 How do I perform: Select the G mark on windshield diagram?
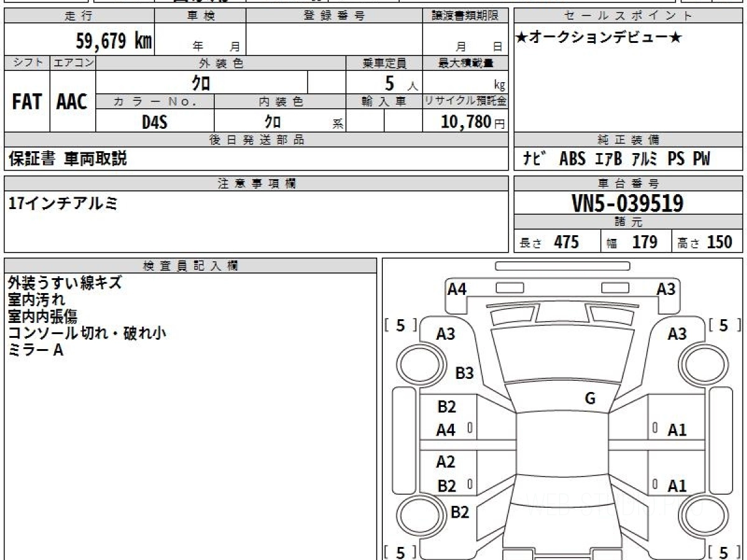coord(590,399)
